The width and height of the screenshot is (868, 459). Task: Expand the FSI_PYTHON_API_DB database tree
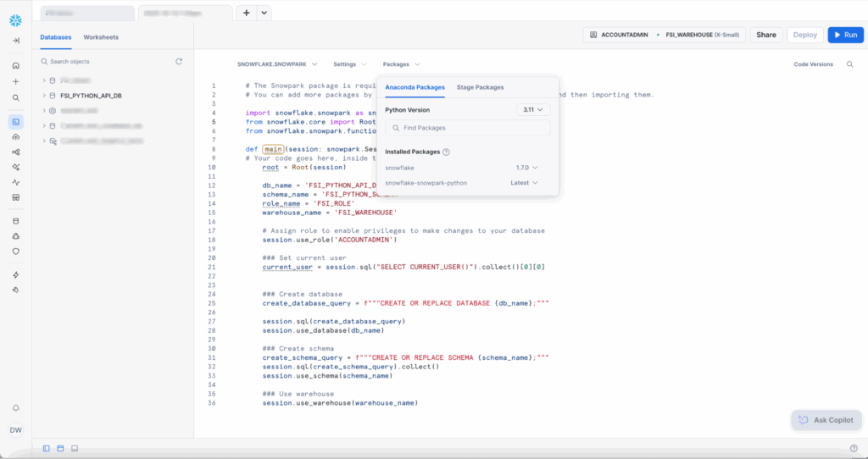coord(43,96)
